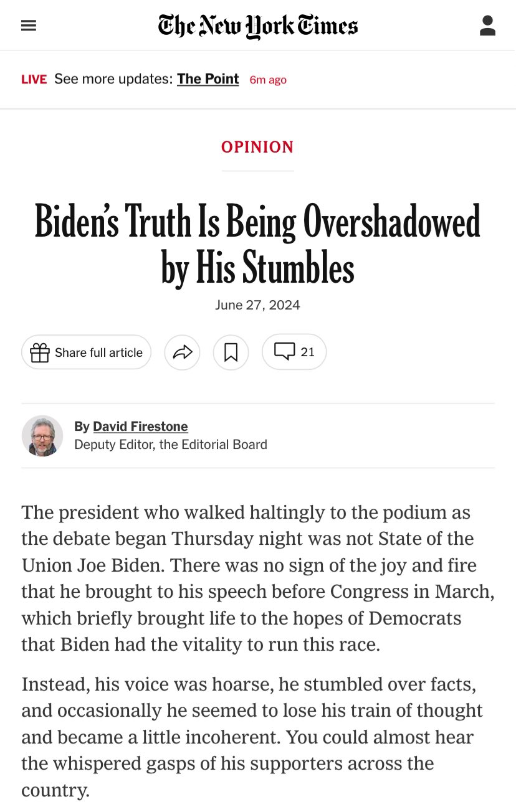Click the share arrow icon
The height and width of the screenshot is (812, 516).
pos(182,352)
